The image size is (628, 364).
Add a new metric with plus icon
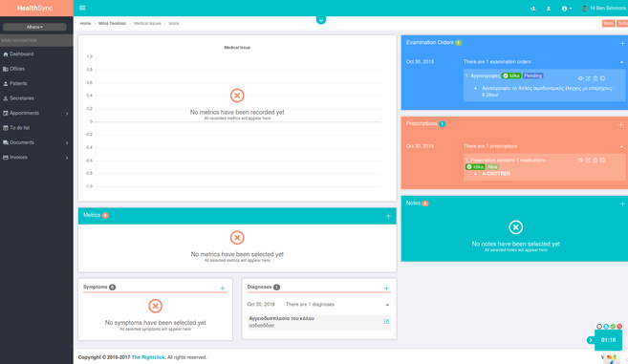pyautogui.click(x=388, y=216)
